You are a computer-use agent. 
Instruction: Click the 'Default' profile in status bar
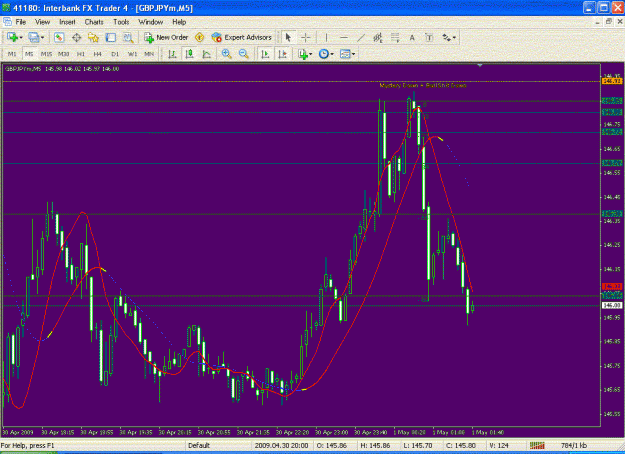[x=199, y=445]
